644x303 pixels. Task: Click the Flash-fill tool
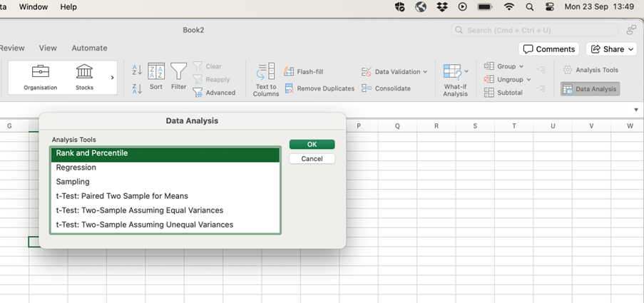[x=304, y=71]
